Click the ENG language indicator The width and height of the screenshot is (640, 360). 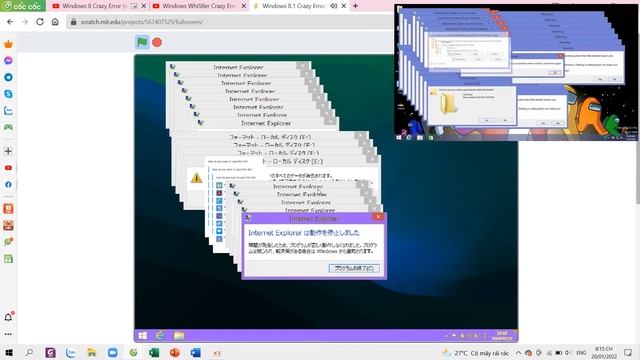[x=581, y=353]
